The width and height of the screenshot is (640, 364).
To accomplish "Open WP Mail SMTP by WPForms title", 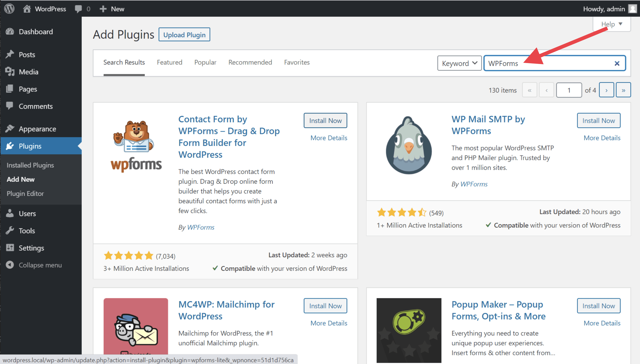I will (488, 125).
